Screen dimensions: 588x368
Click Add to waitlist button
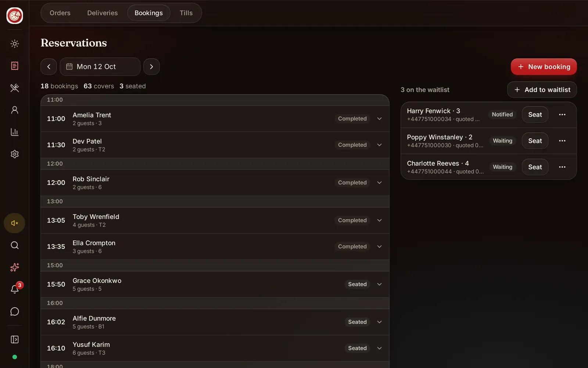[x=542, y=90]
